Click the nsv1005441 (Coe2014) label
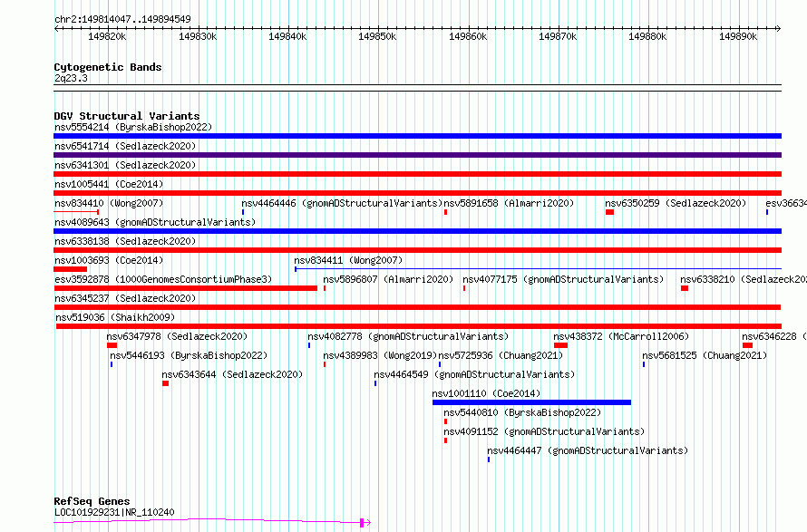The image size is (807, 532). (109, 184)
